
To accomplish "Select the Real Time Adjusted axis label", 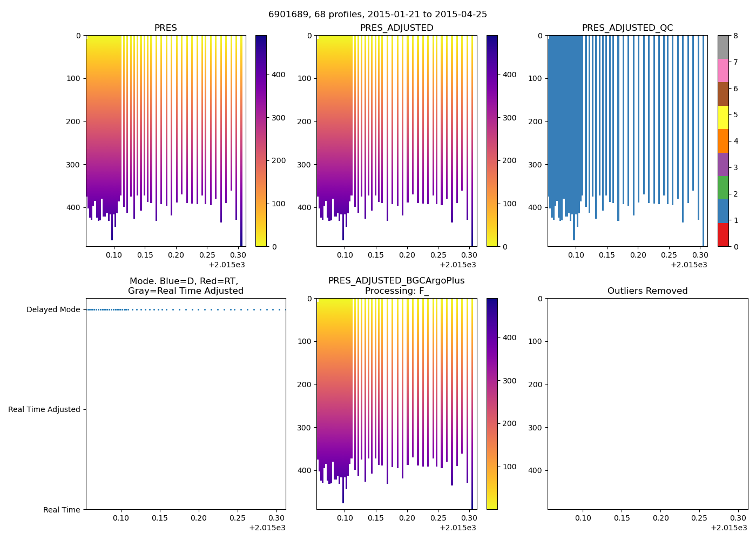I will coord(44,410).
